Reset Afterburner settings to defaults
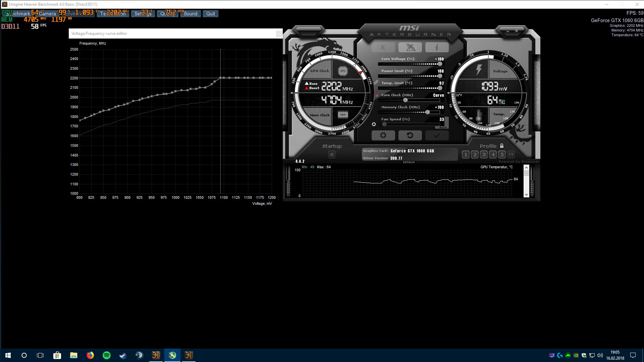Image resolution: width=644 pixels, height=362 pixels. click(410, 135)
